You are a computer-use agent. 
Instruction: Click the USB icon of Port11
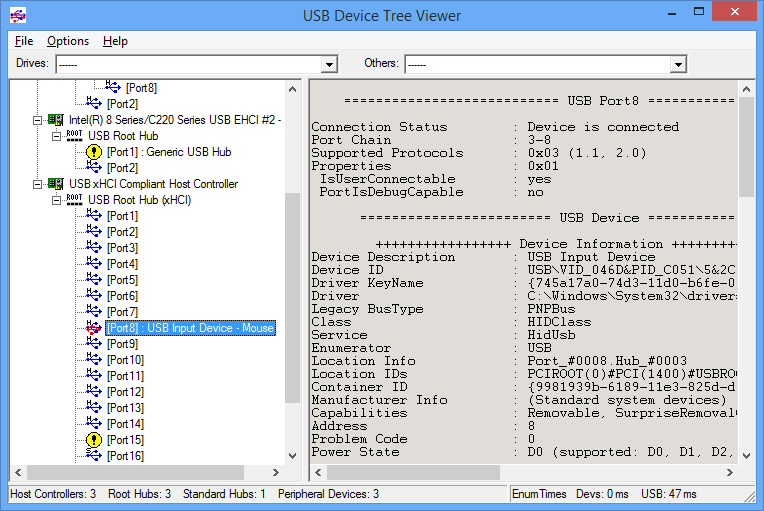coord(94,375)
